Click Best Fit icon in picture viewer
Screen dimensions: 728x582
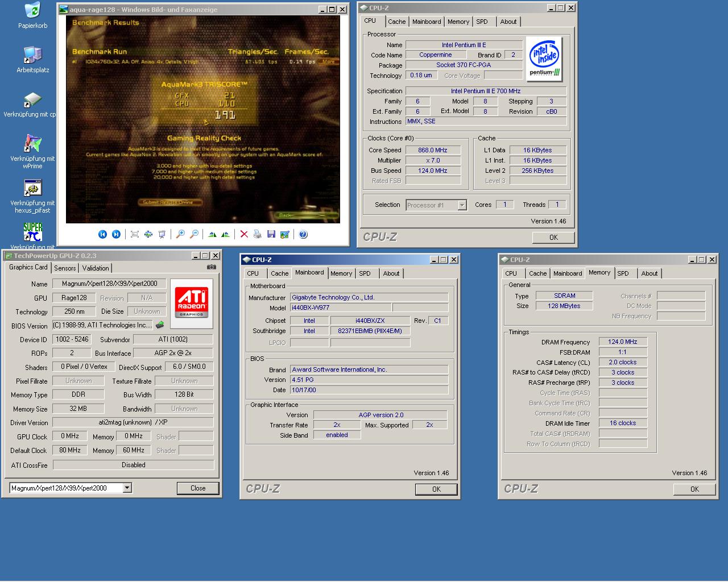coord(135,234)
